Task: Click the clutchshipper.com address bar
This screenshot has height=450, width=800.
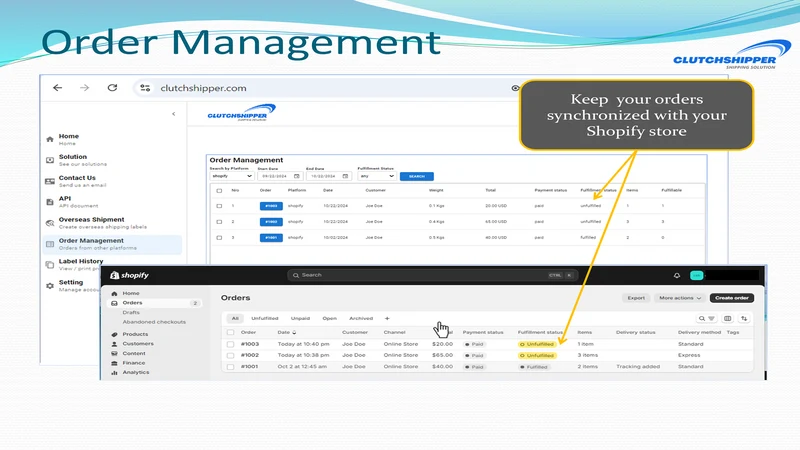Action: (x=327, y=88)
